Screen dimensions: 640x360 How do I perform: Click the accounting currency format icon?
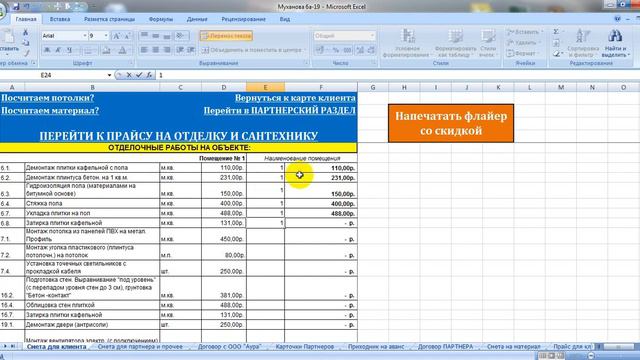(320, 50)
